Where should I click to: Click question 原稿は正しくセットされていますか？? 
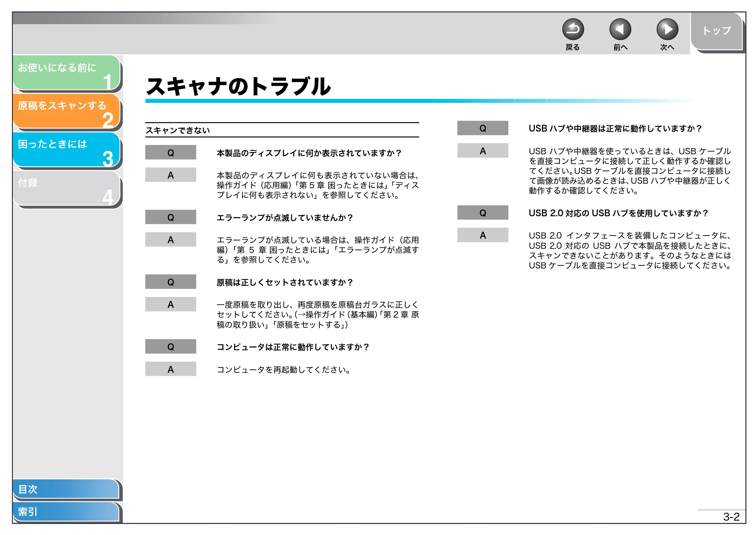(x=285, y=282)
